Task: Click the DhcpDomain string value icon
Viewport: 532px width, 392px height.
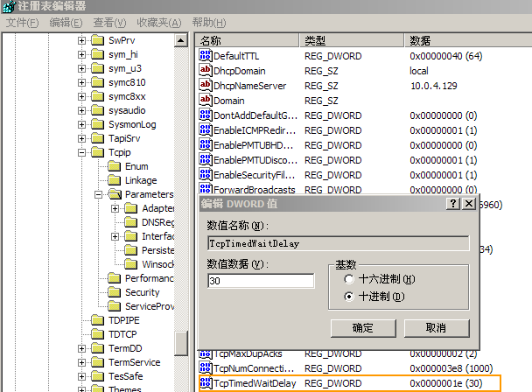Action: pos(206,71)
